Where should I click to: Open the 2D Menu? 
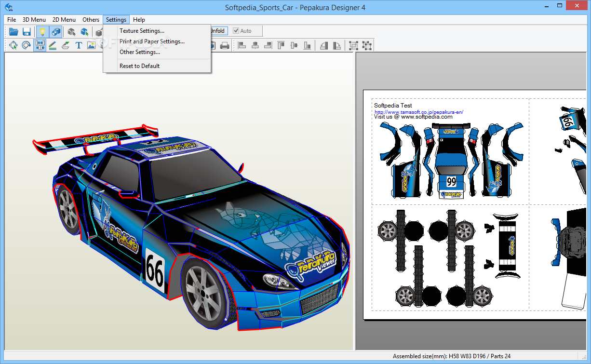(x=64, y=20)
